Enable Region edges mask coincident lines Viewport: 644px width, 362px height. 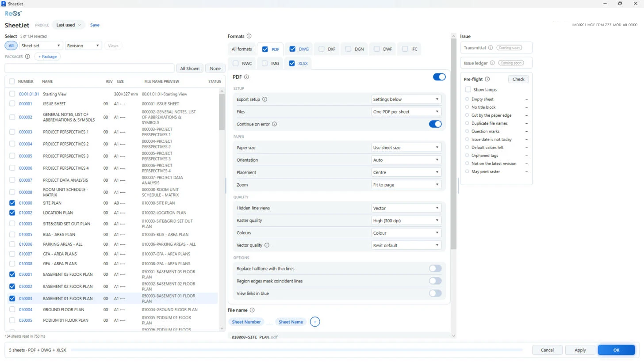435,281
